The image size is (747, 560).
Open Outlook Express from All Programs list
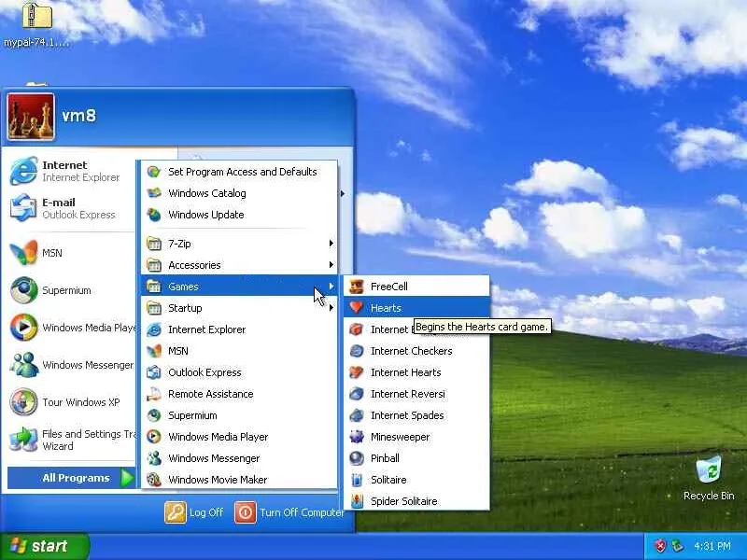coord(239,372)
